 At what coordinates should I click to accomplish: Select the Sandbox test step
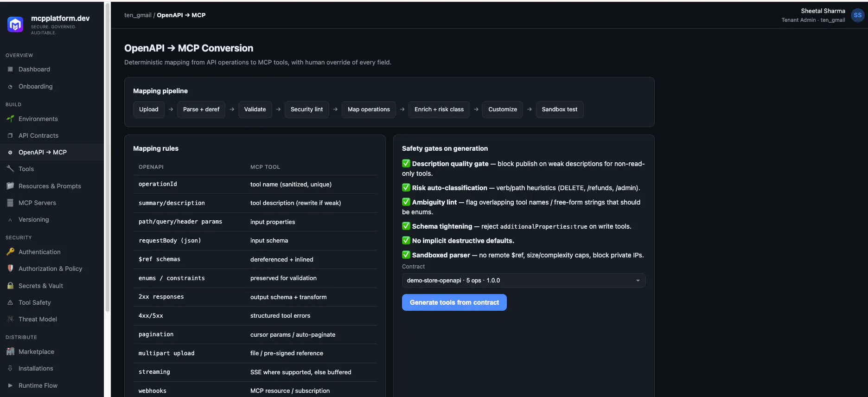click(560, 109)
